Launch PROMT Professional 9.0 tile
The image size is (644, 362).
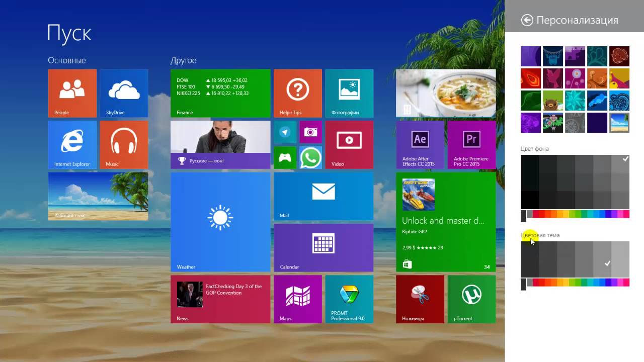349,299
